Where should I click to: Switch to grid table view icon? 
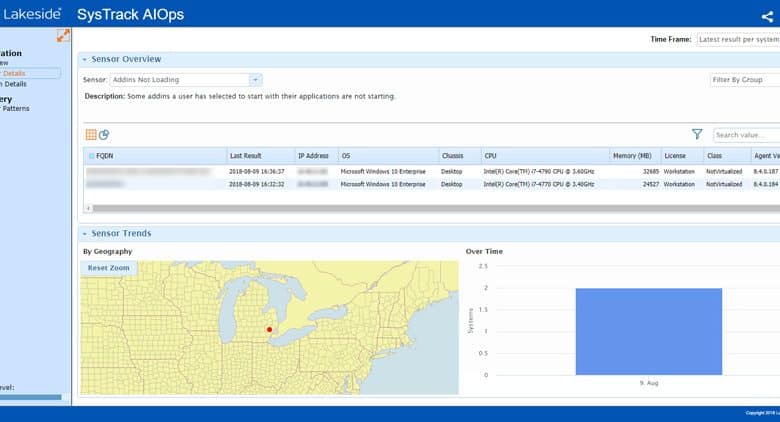[x=91, y=134]
